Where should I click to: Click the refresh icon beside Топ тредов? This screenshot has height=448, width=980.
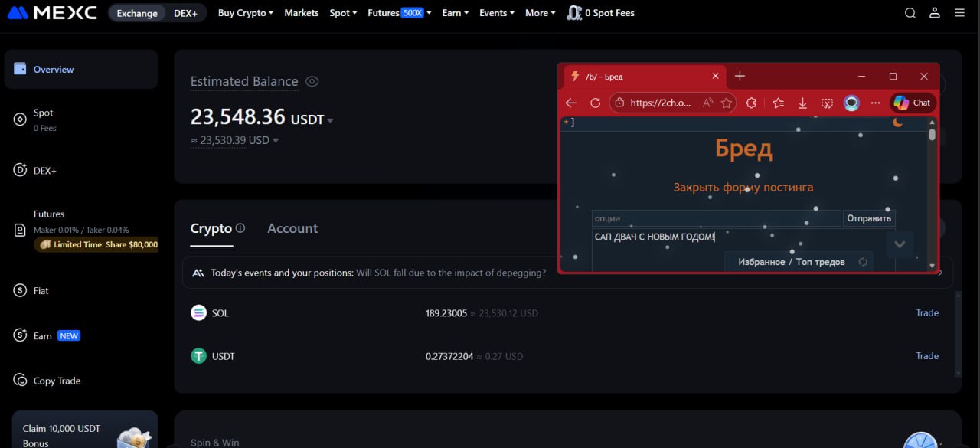coord(863,262)
